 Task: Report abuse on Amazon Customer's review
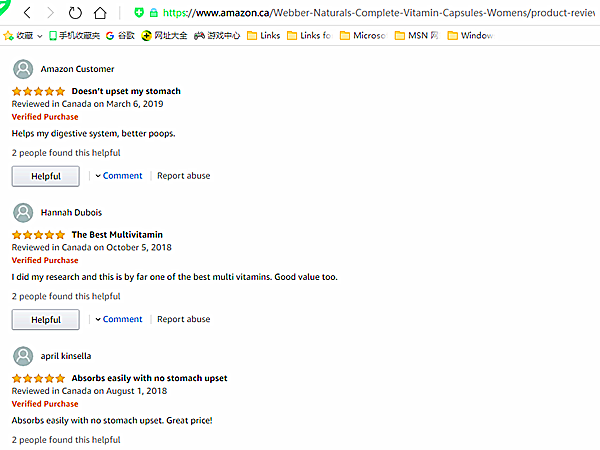[x=184, y=176]
